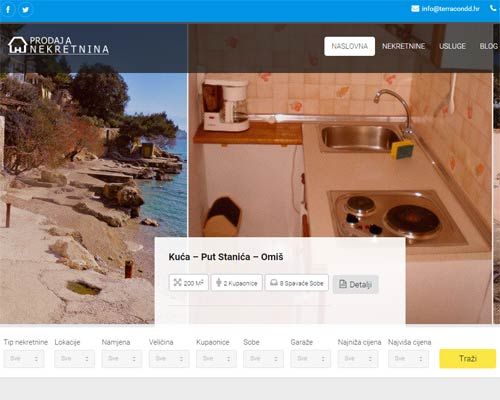Click the 2 Kupaonice bathroom badge
The height and width of the screenshot is (400, 500).
point(237,283)
